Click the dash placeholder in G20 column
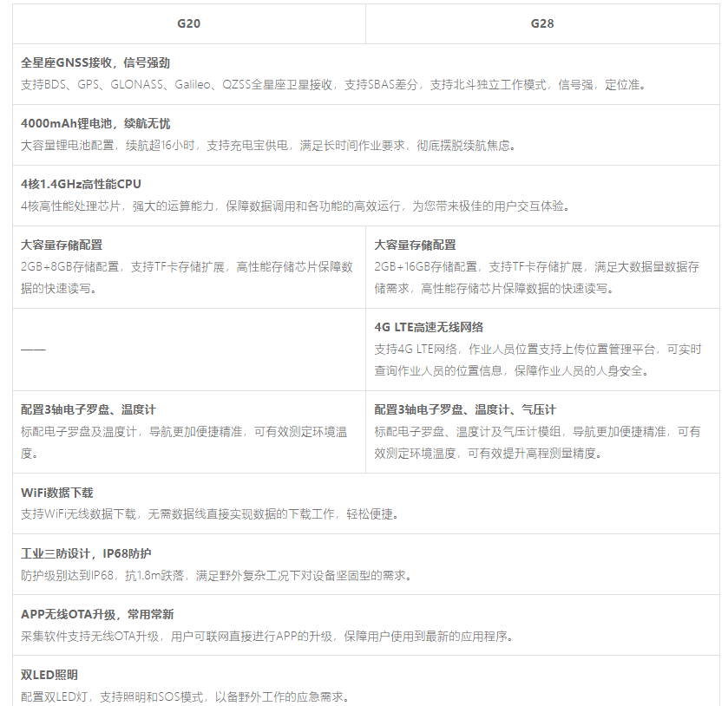Screen dimensions: 728x706 coord(33,350)
